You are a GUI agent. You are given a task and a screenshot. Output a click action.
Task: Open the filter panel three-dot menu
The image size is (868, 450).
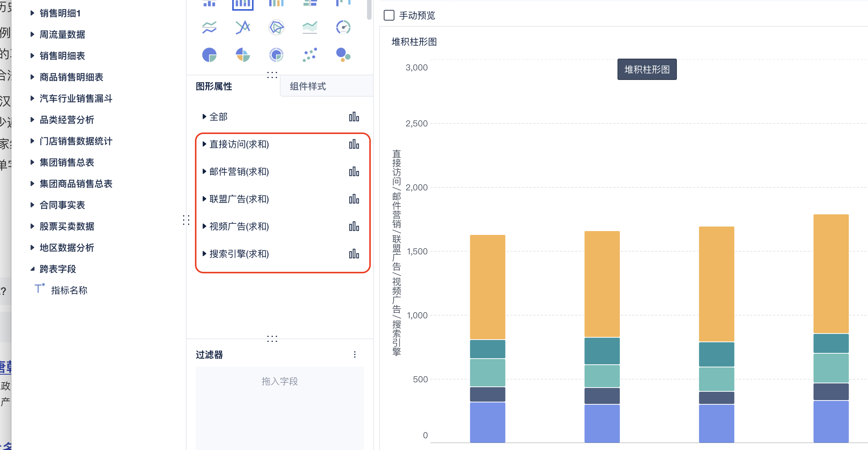(355, 354)
